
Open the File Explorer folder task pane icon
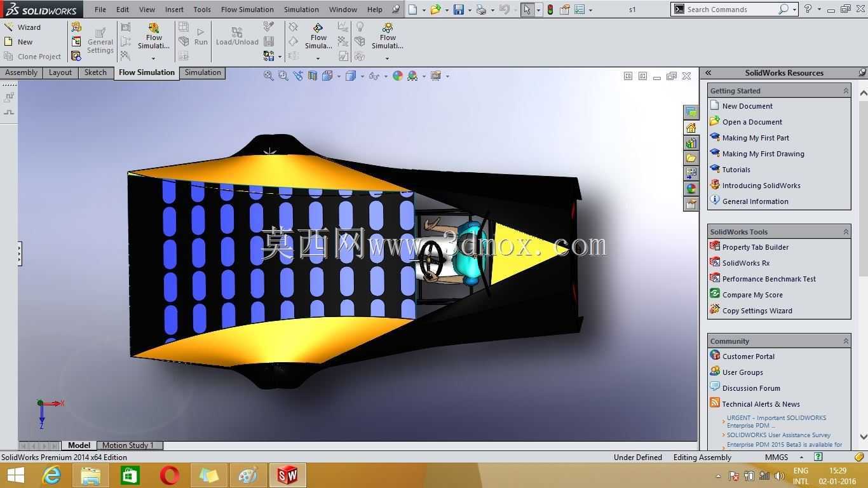click(691, 158)
